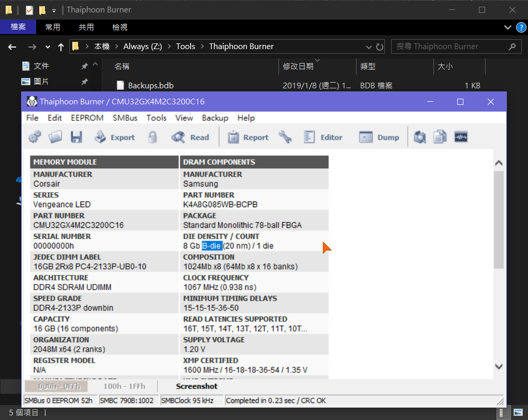This screenshot has width=528, height=420.
Task: Click Always (Z:) in the address breadcrumb
Action: 143,46
